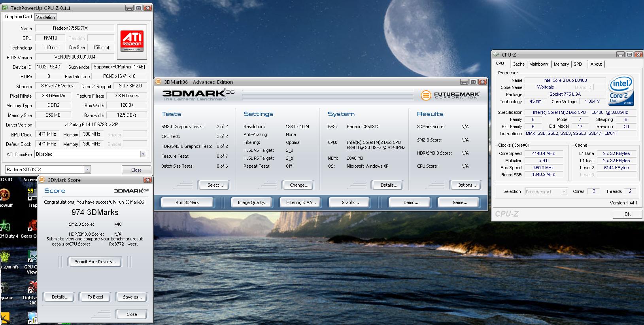Image resolution: width=644 pixels, height=325 pixels.
Task: Click the Core Speed 4140.4 MHz value
Action: coord(543,153)
